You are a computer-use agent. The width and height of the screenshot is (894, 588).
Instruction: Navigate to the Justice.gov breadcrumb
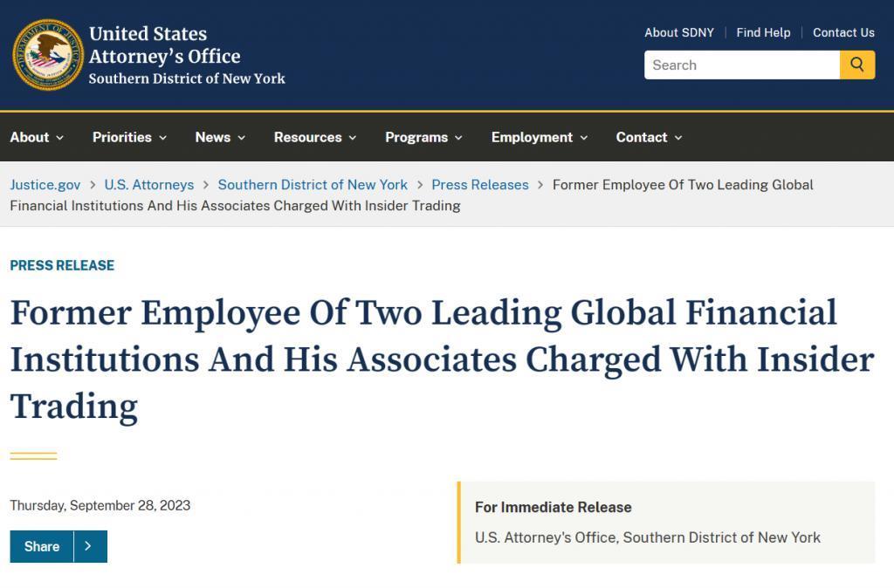45,185
